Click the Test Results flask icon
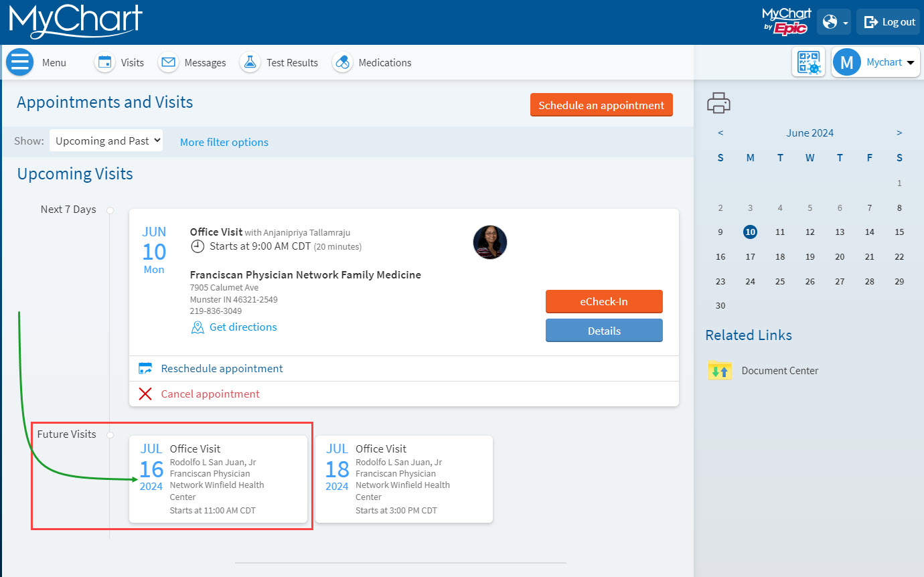Screen dimensions: 924x577 (250, 62)
